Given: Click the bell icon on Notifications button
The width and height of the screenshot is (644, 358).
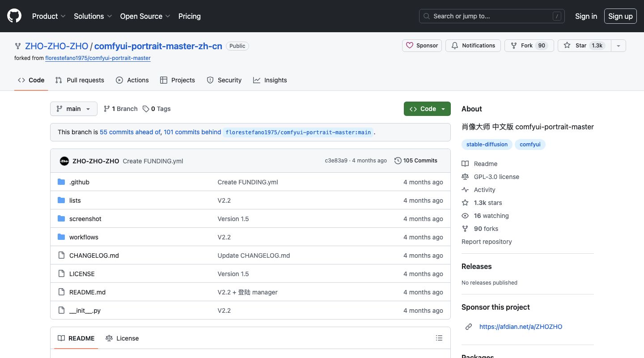Looking at the screenshot, I should [x=455, y=46].
